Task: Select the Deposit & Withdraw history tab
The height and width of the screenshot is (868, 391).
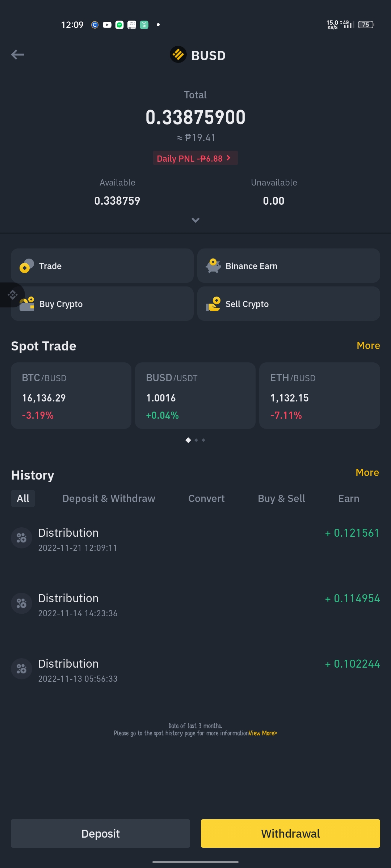Action: (109, 498)
